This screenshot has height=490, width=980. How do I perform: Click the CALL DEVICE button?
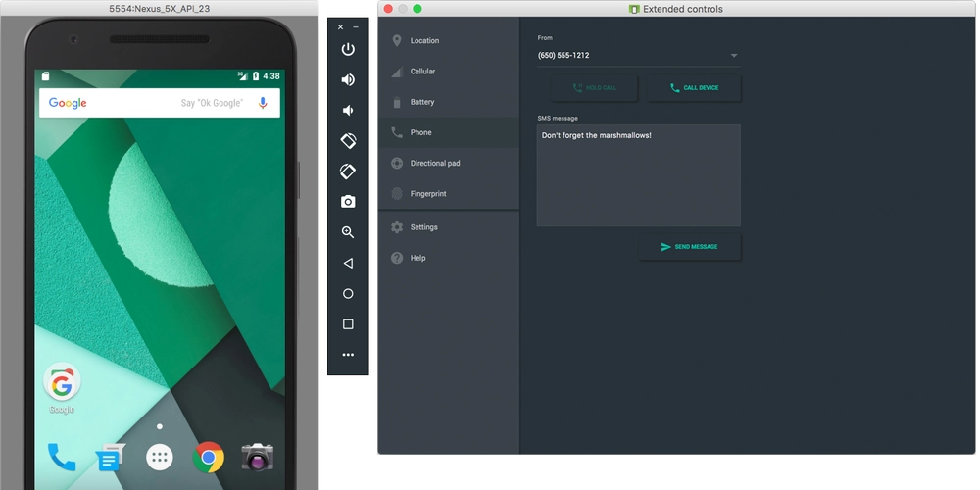(694, 88)
